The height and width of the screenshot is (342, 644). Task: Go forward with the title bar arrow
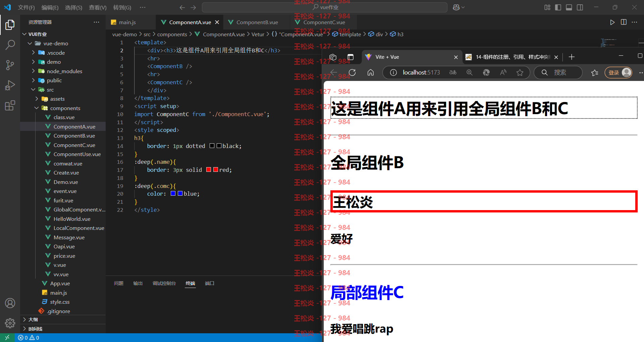[193, 7]
